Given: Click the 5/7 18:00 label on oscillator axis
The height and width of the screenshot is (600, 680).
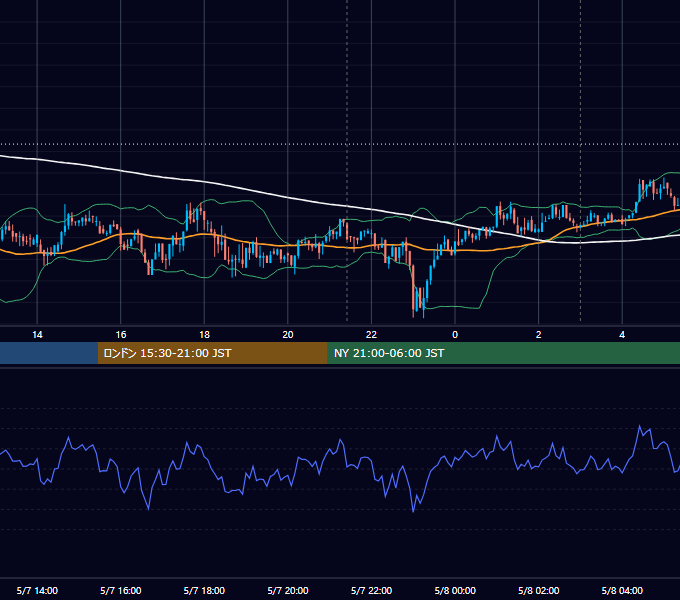Looking at the screenshot, I should click(204, 591).
